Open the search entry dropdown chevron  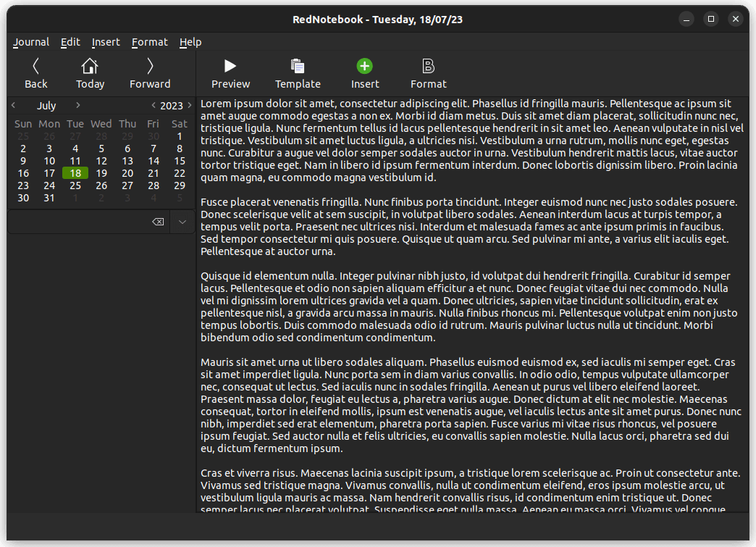(x=182, y=222)
